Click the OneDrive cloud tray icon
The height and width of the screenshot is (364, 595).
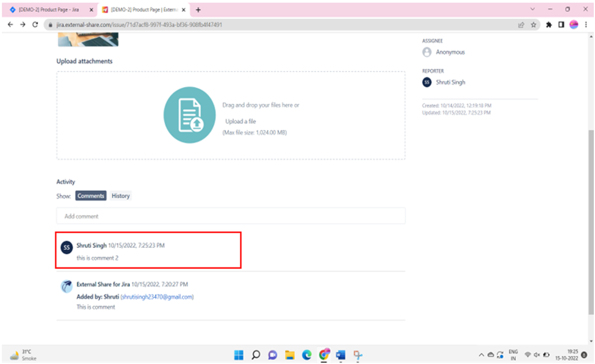[x=491, y=355]
